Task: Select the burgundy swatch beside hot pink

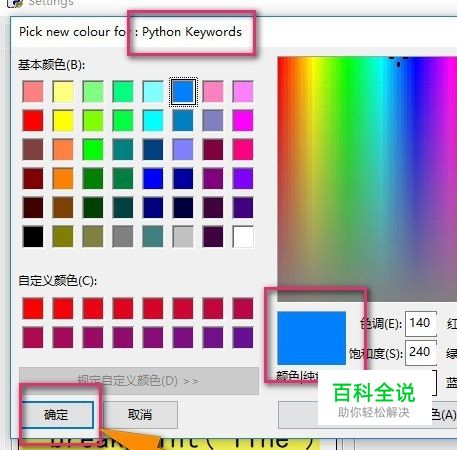Action: (x=213, y=149)
